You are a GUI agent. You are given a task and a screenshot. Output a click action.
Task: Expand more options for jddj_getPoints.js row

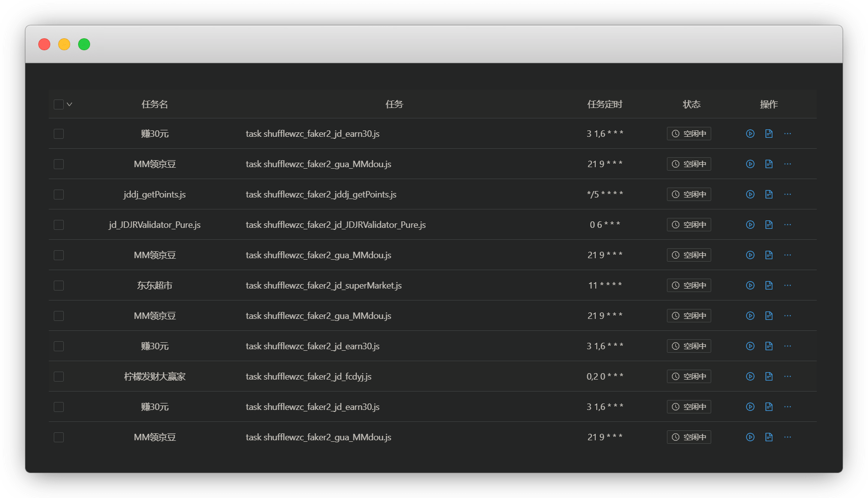click(x=787, y=195)
